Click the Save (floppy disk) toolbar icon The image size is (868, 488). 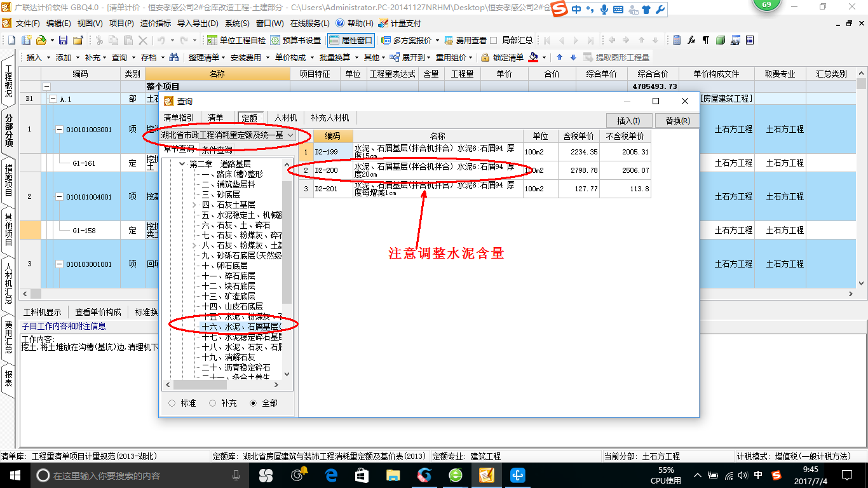[x=63, y=40]
